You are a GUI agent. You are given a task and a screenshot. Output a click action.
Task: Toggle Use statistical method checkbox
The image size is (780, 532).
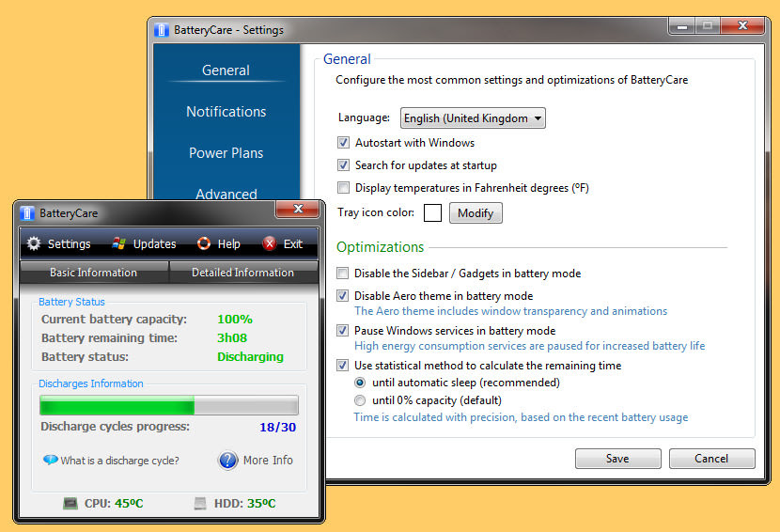point(342,366)
